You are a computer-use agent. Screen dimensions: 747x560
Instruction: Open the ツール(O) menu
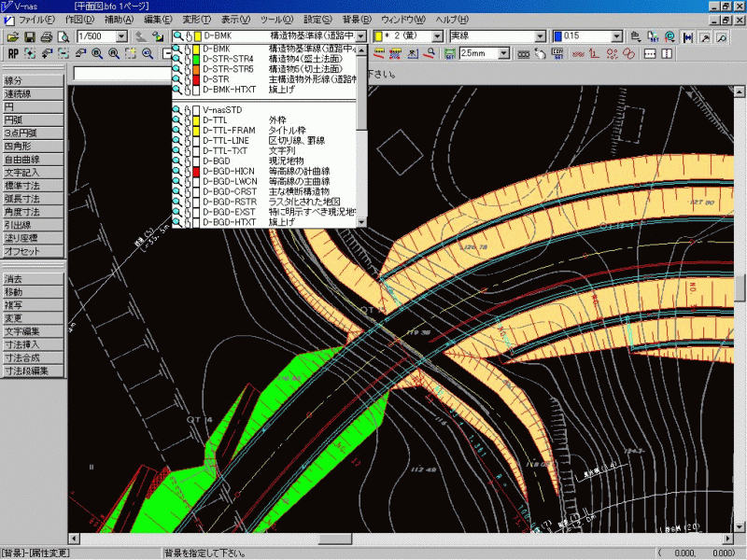[x=276, y=20]
